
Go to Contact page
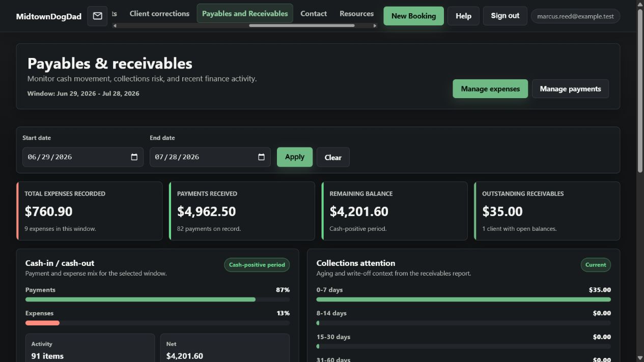314,14
